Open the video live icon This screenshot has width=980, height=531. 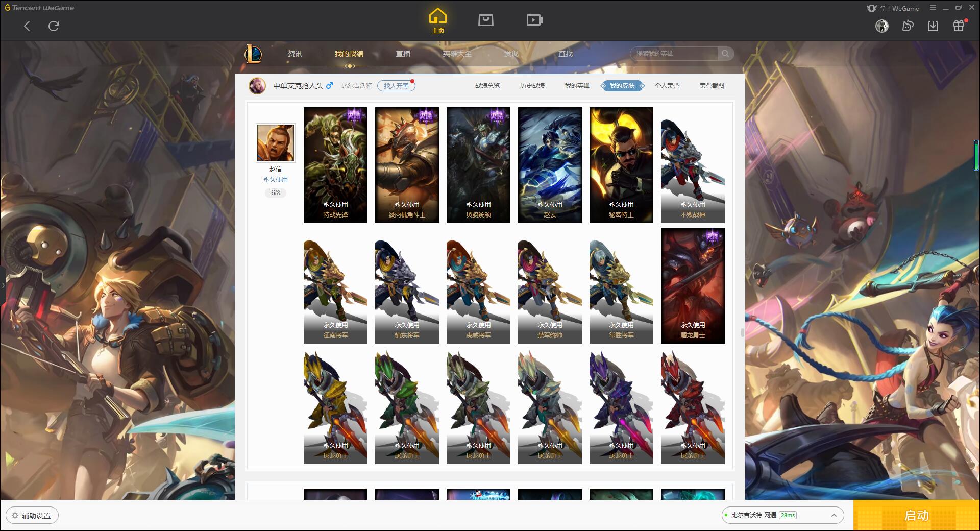click(534, 20)
